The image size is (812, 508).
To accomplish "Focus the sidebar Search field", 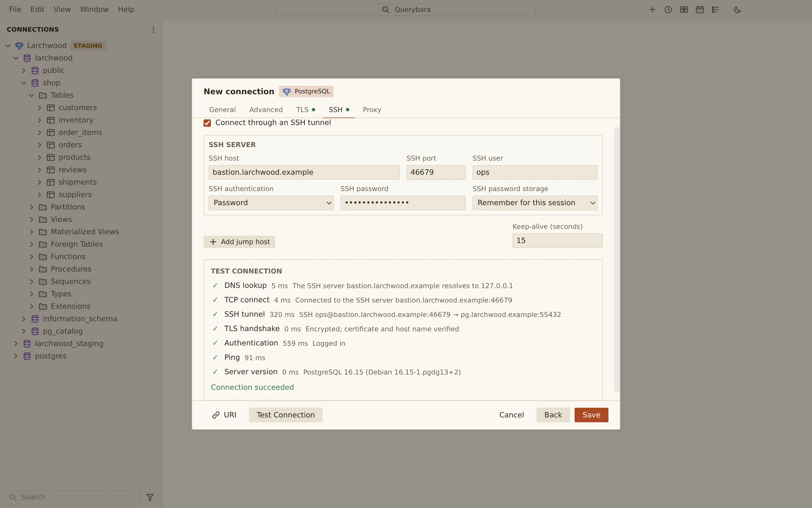I will coord(72,497).
